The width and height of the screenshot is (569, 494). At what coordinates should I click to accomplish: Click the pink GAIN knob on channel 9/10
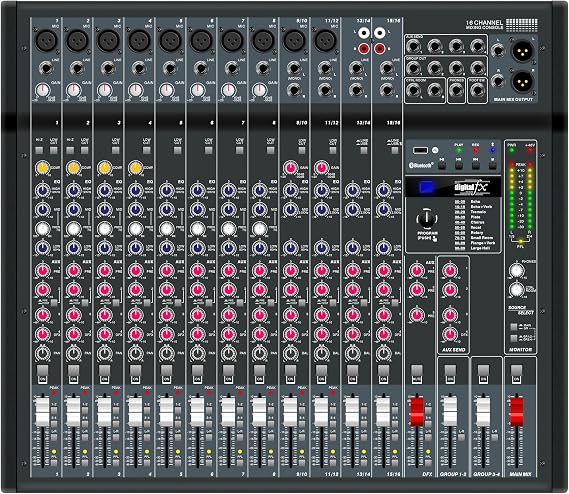click(290, 168)
